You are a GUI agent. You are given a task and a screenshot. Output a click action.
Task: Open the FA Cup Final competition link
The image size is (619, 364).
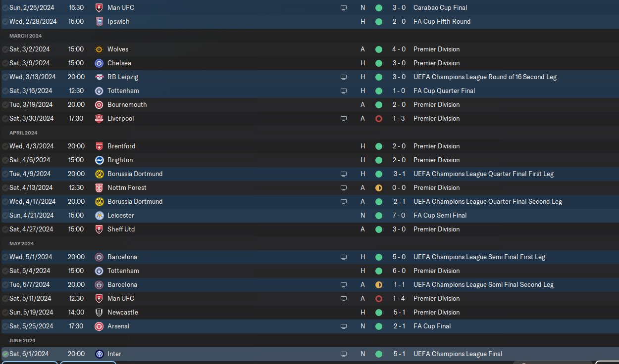(x=432, y=326)
